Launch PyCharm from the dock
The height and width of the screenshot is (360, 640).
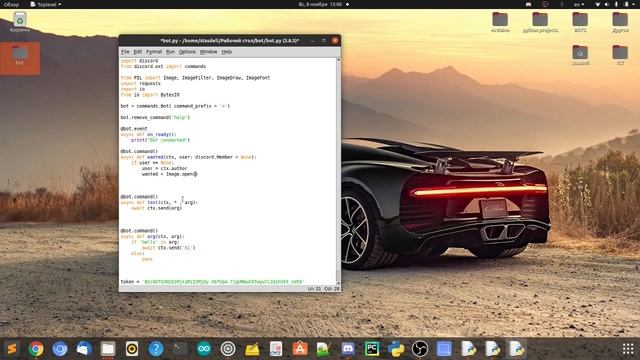click(x=372, y=349)
